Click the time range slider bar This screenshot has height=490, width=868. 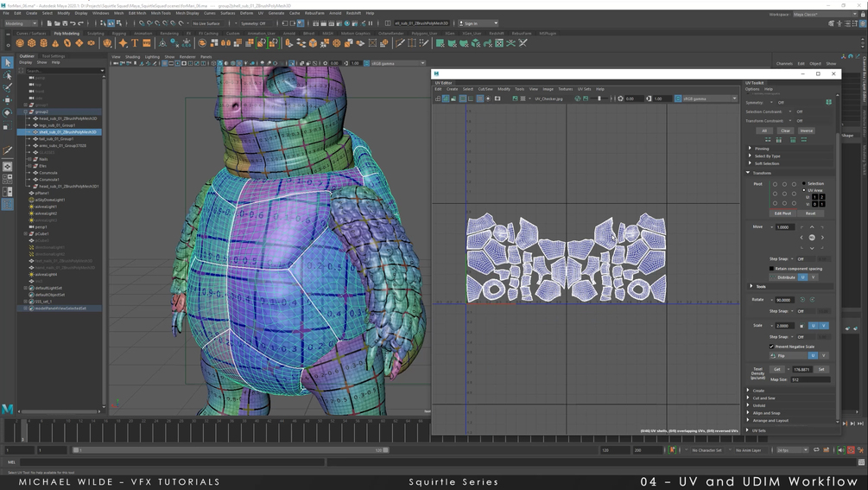231,450
